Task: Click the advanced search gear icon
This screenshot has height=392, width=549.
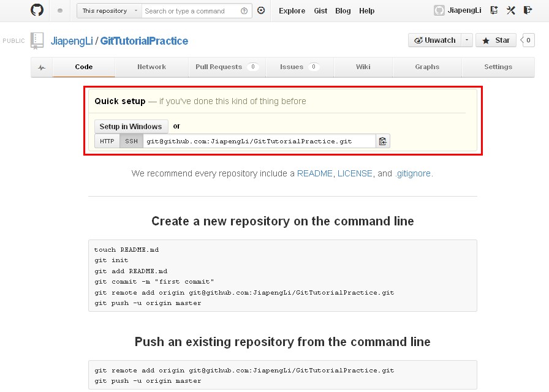Action: (x=261, y=10)
